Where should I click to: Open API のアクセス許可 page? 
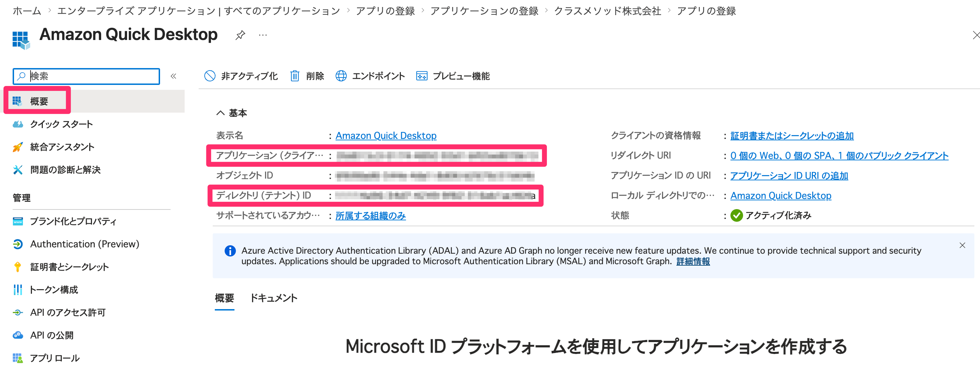(68, 312)
